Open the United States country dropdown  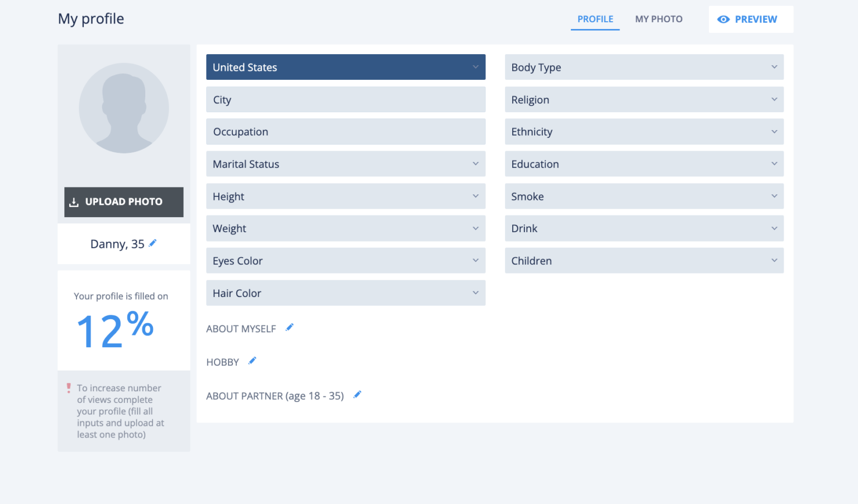click(x=345, y=67)
